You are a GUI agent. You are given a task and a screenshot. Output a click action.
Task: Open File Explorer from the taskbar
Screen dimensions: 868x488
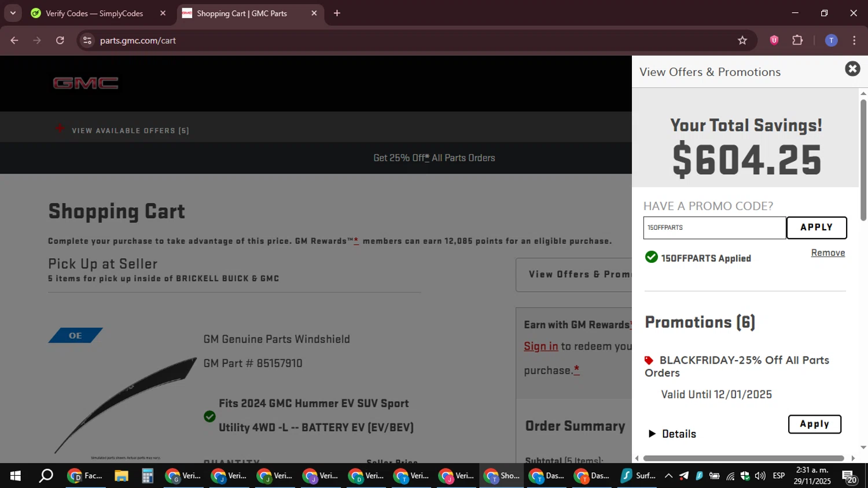click(x=121, y=476)
